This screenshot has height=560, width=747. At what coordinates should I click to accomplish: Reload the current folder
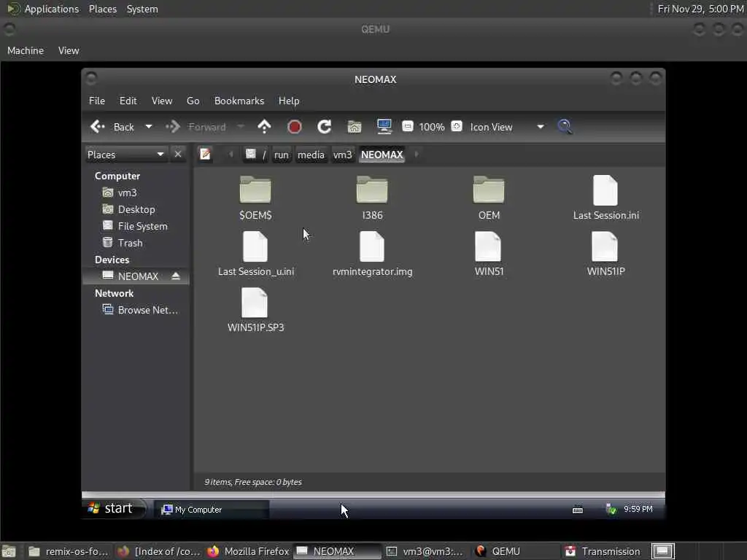(325, 127)
